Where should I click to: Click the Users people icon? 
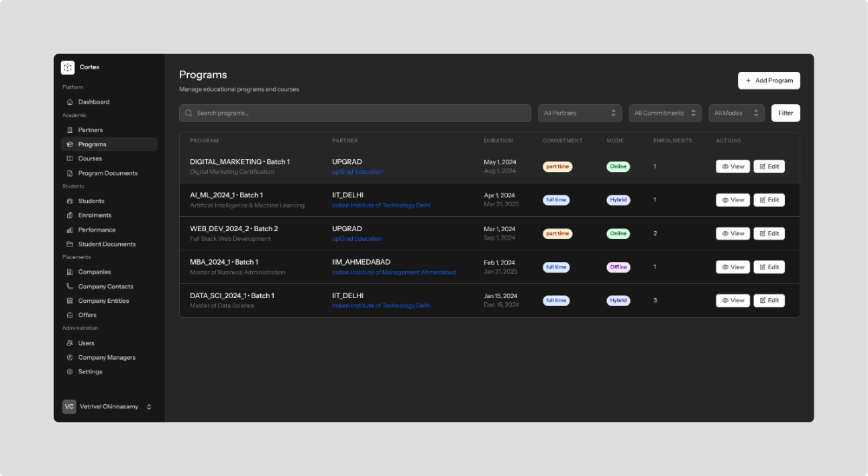(70, 343)
